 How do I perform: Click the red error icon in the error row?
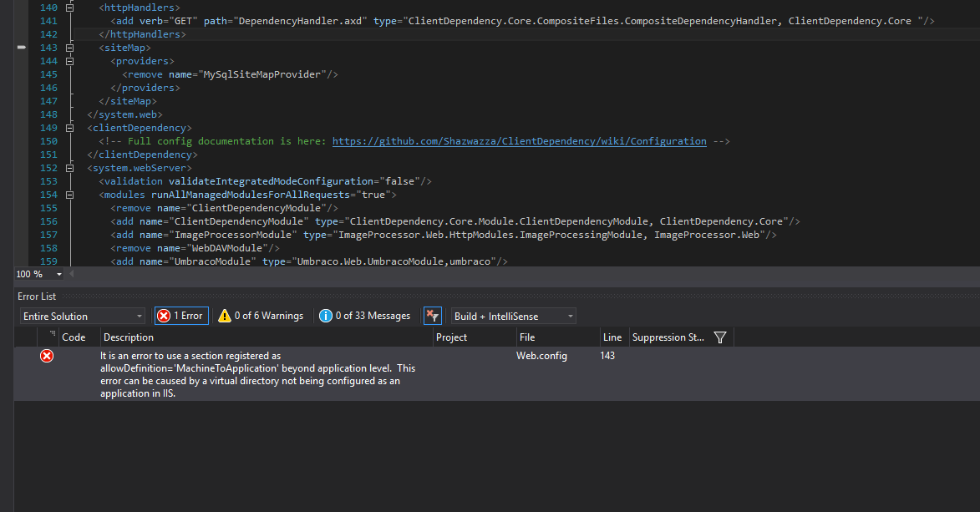click(x=47, y=356)
